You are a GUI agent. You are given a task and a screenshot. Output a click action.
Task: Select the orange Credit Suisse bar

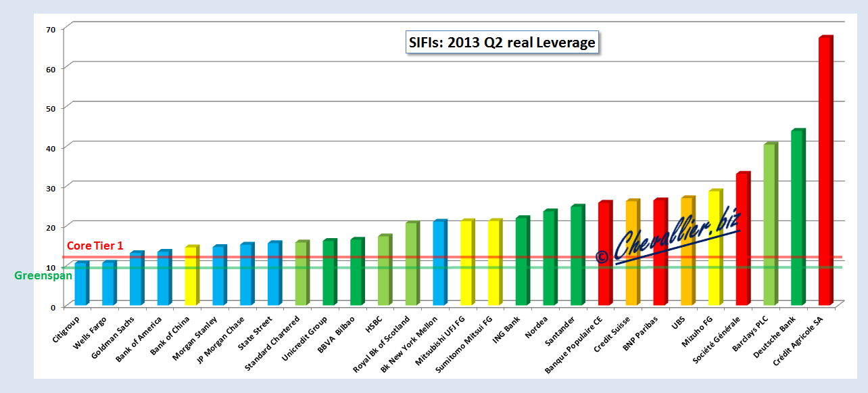point(633,252)
